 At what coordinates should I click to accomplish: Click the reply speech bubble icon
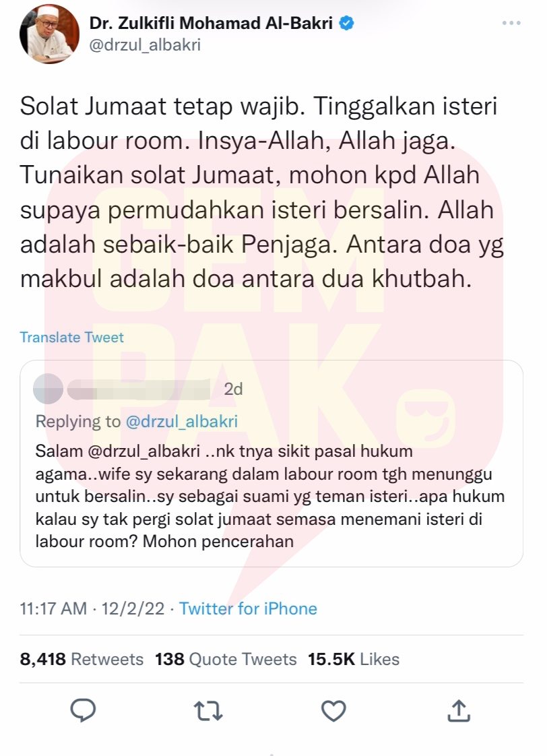83,710
